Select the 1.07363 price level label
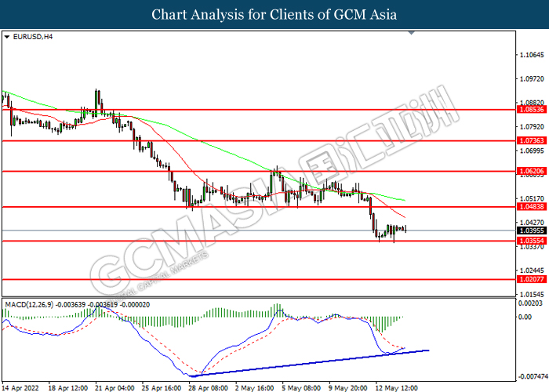This screenshot has width=549, height=392. [532, 140]
